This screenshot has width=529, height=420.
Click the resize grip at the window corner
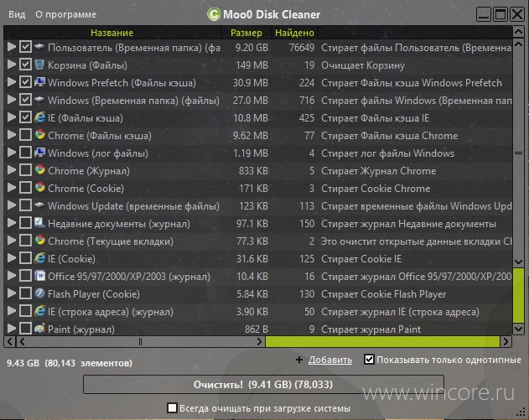point(522,413)
